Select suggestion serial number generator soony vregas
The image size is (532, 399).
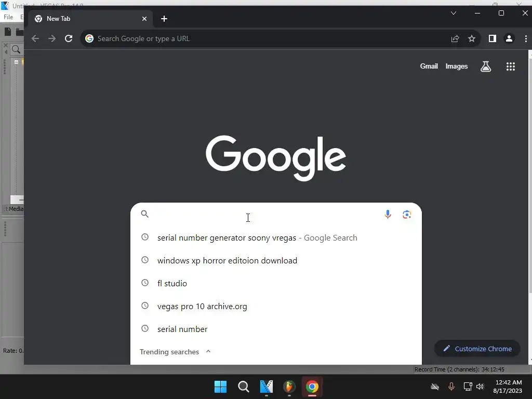[x=276, y=238]
